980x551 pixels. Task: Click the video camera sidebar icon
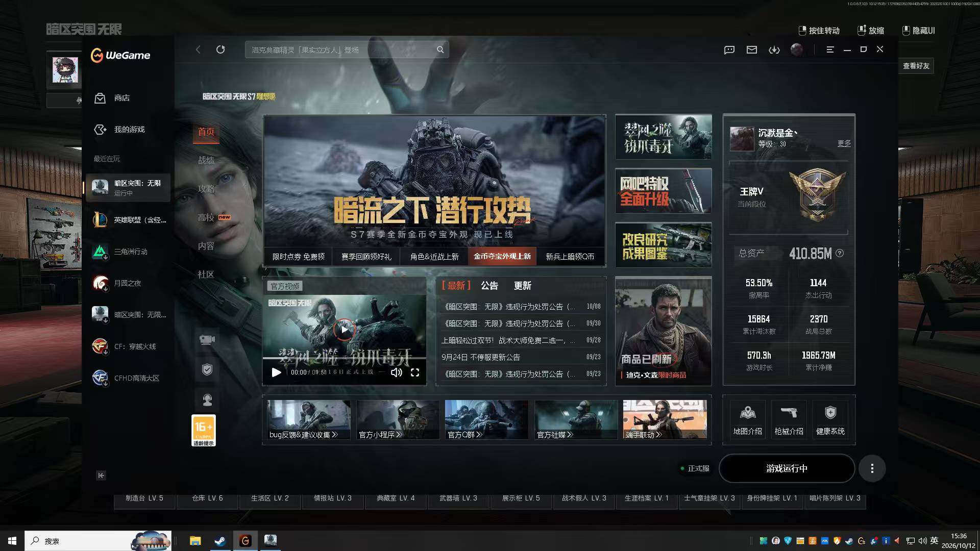pyautogui.click(x=207, y=340)
